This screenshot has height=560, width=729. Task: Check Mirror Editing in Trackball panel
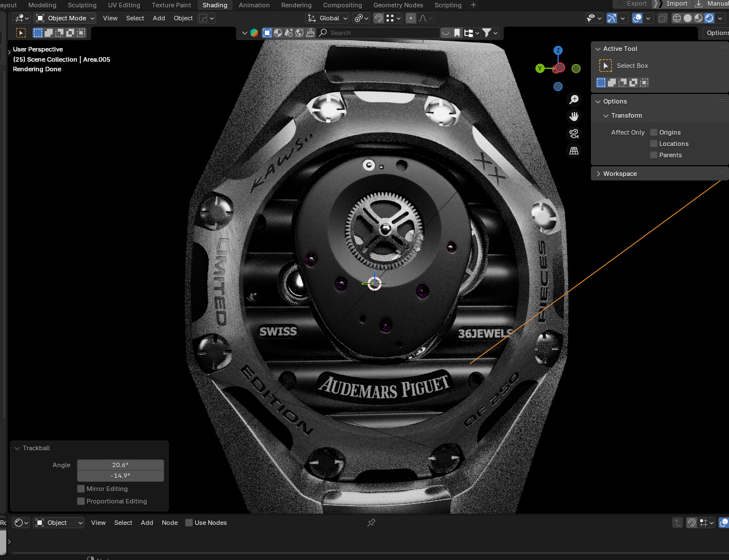click(81, 489)
